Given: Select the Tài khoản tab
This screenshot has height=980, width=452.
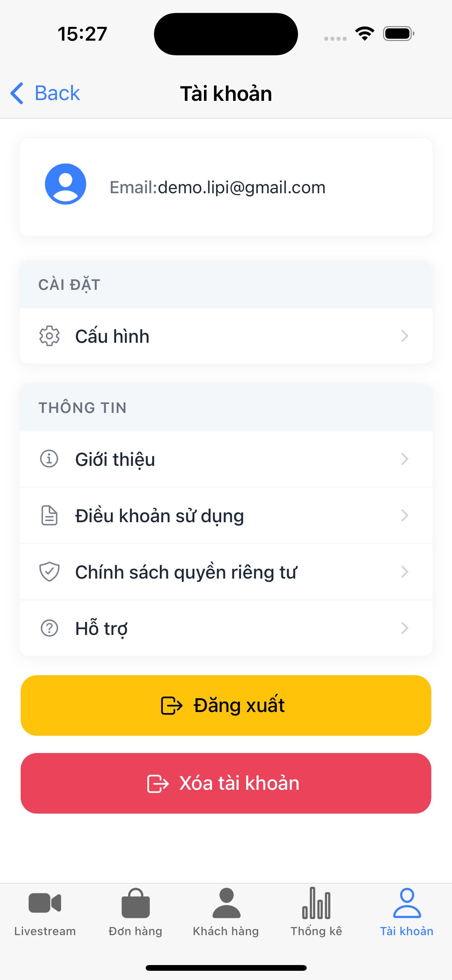Looking at the screenshot, I should tap(407, 912).
